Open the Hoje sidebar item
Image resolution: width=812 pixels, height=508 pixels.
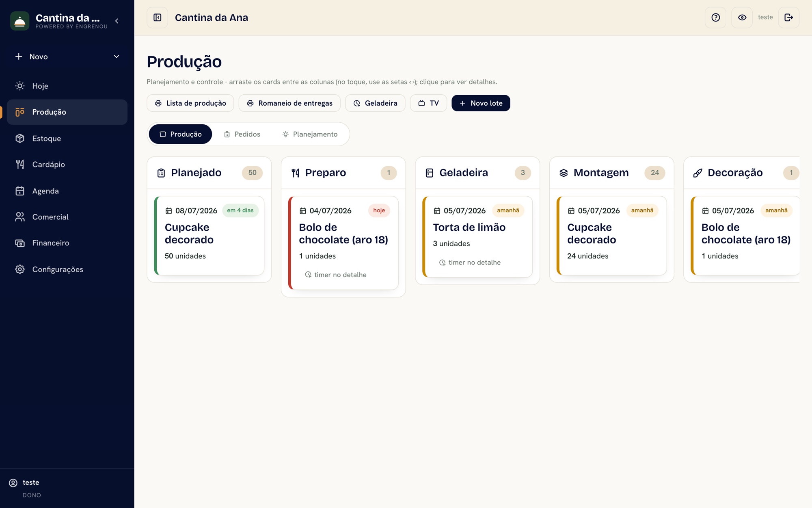(x=67, y=86)
